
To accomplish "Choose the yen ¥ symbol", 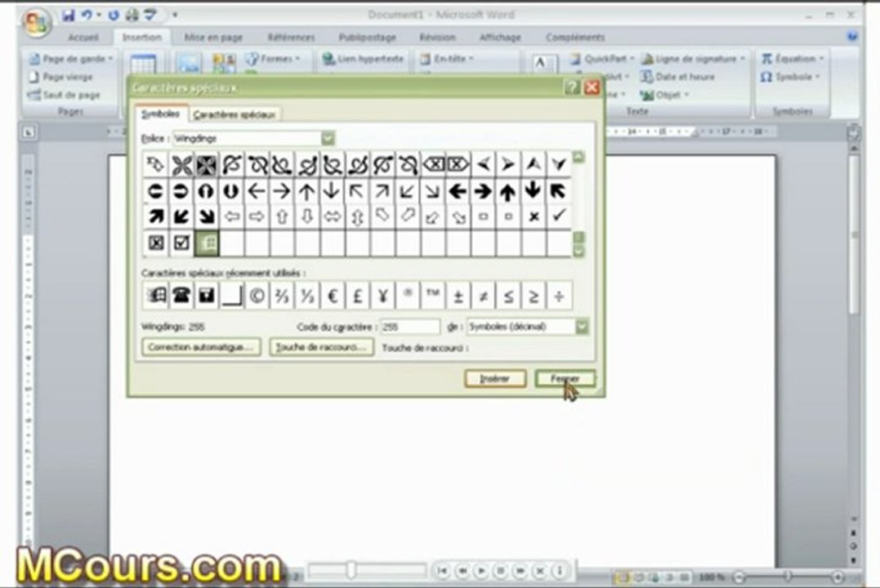I will (382, 296).
